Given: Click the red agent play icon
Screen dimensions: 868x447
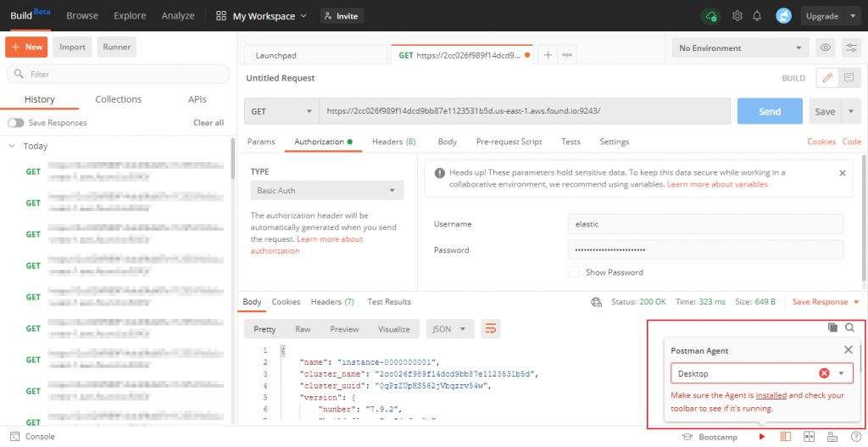Looking at the screenshot, I should (762, 437).
